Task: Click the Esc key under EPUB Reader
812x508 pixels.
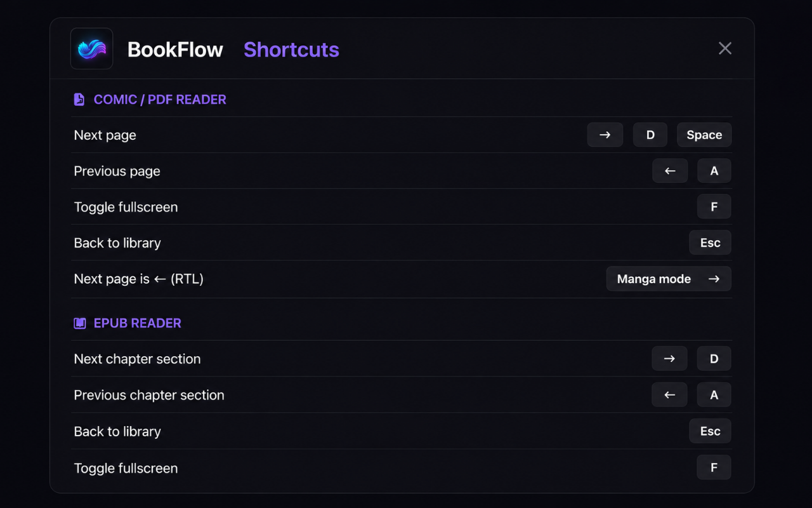Action: click(x=710, y=431)
